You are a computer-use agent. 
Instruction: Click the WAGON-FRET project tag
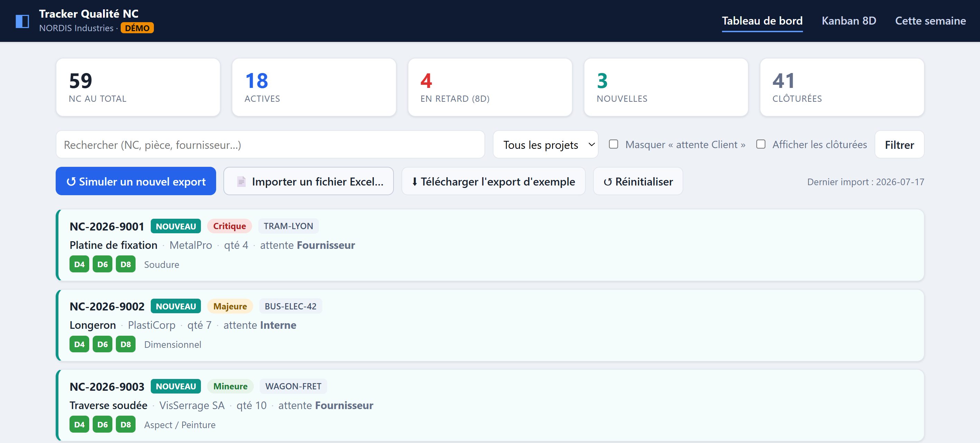pyautogui.click(x=293, y=386)
